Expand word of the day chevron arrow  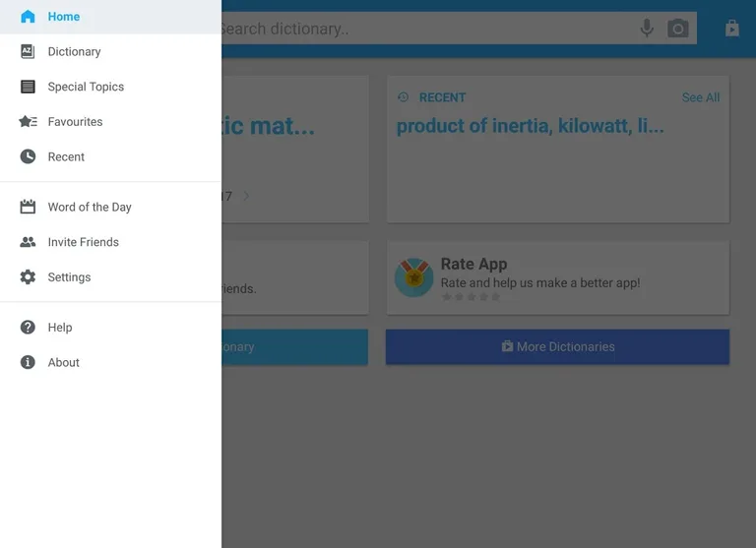pos(246,196)
